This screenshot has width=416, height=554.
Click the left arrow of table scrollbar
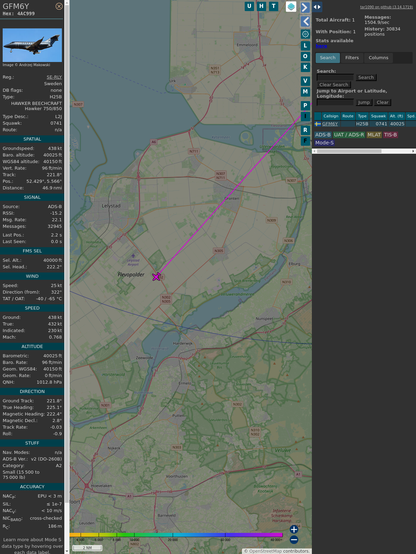[x=314, y=151]
